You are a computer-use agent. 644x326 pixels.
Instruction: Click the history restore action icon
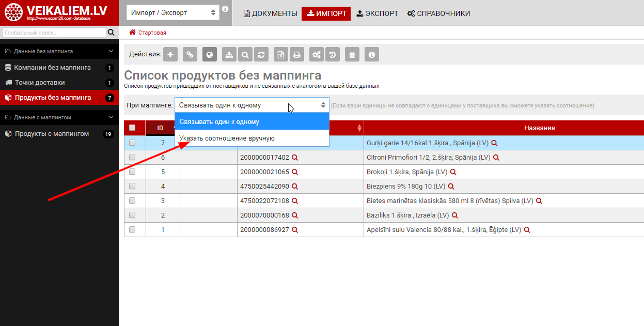(333, 54)
